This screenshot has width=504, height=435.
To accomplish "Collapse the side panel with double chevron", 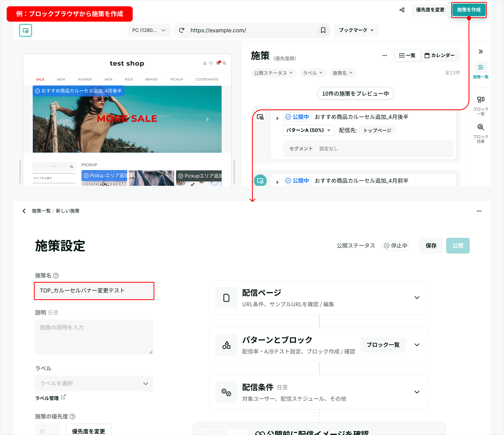I will pyautogui.click(x=480, y=52).
